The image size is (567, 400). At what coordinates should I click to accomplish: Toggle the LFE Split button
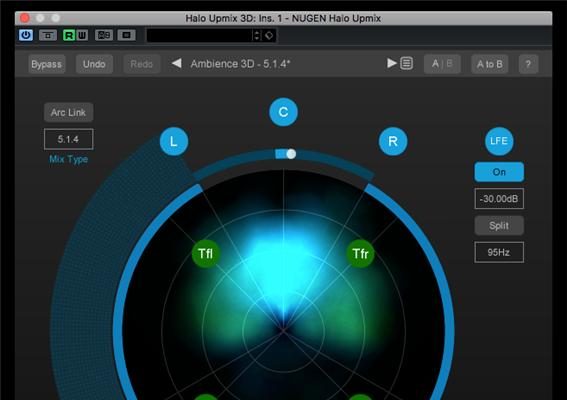[x=499, y=226]
